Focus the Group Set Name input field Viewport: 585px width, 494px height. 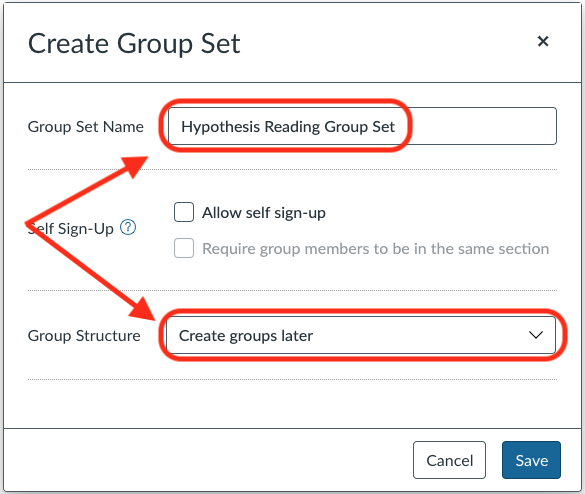coord(362,126)
